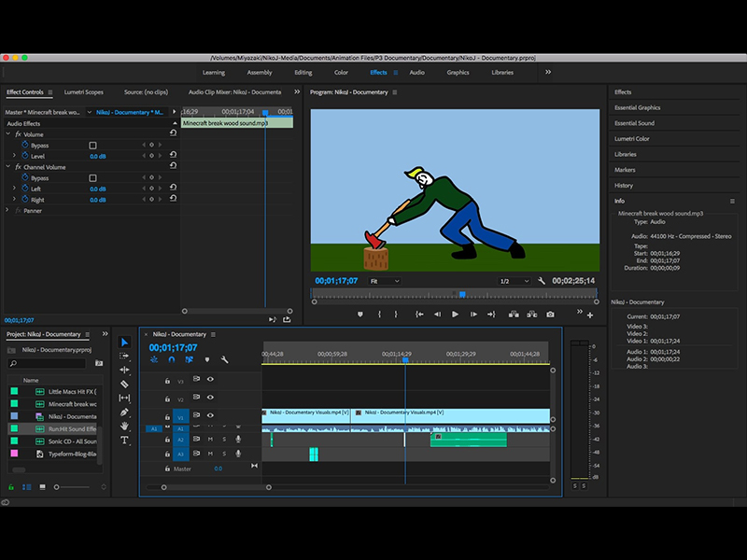This screenshot has width=747, height=560.
Task: Toggle Snap magnet in the timeline
Action: click(170, 360)
